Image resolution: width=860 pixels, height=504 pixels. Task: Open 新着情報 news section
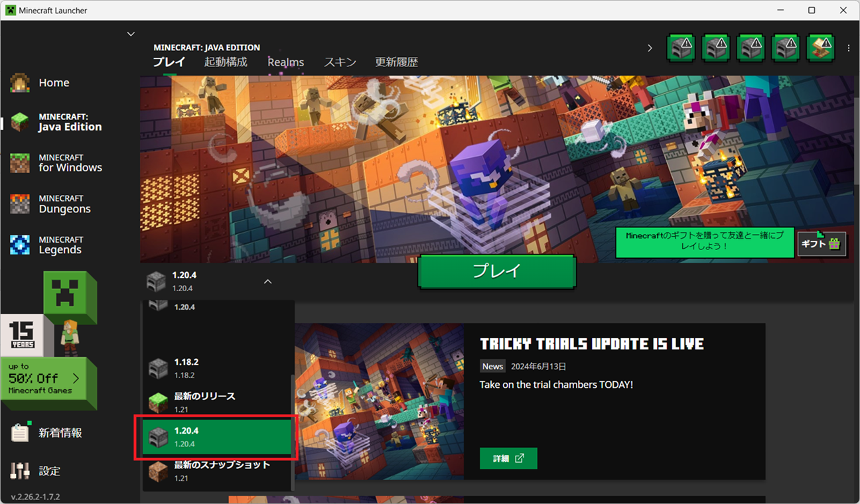[60, 433]
